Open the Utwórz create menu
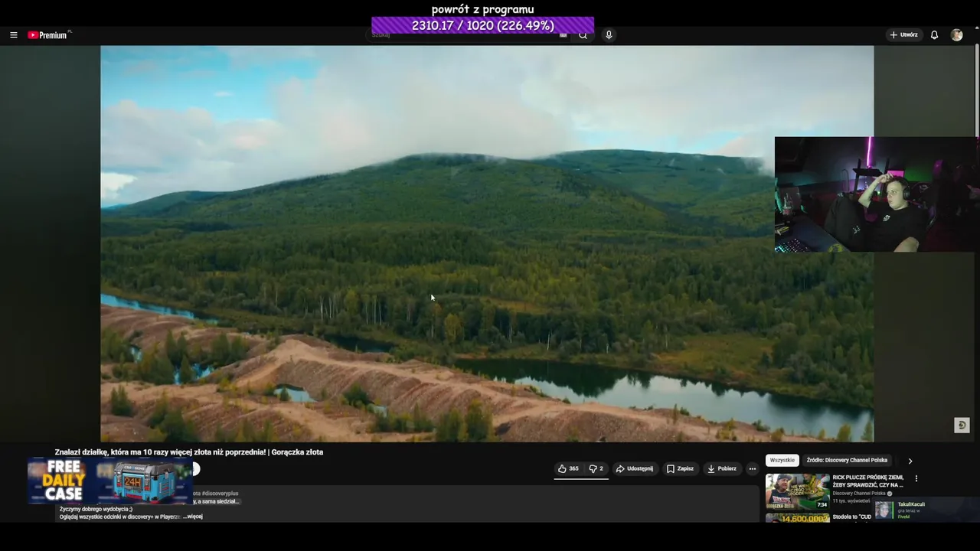 (x=903, y=35)
